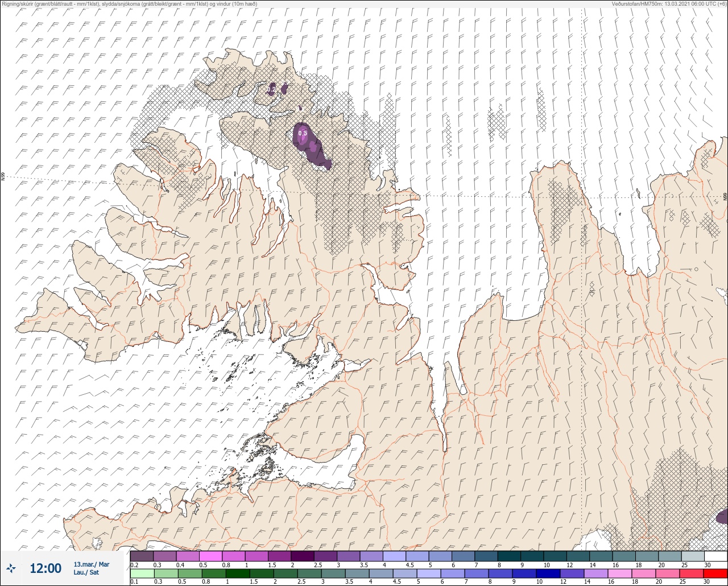Pick the bottom-row light periwinkle swatch labeled 5

click(x=429, y=572)
